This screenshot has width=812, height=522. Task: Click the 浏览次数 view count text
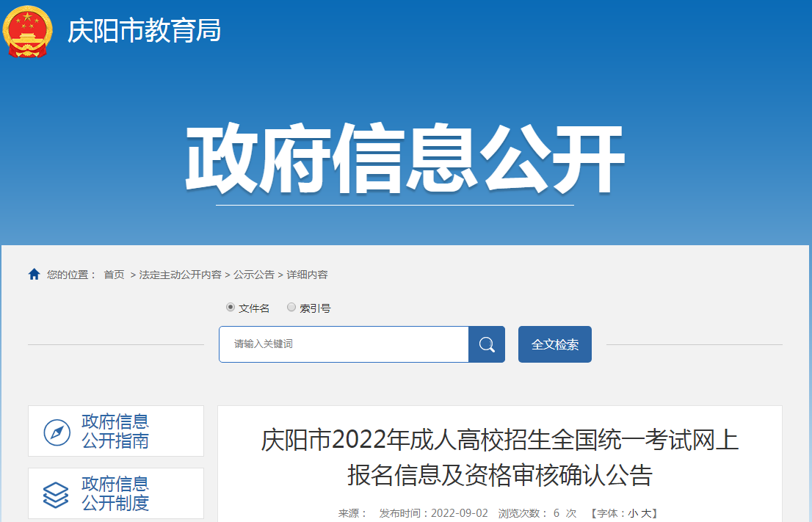click(537, 513)
